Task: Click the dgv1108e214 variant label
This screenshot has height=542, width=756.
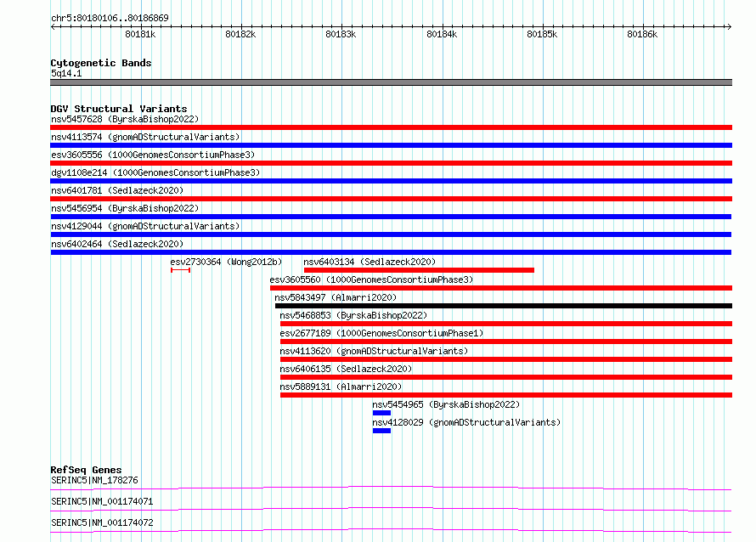Action: (x=155, y=172)
